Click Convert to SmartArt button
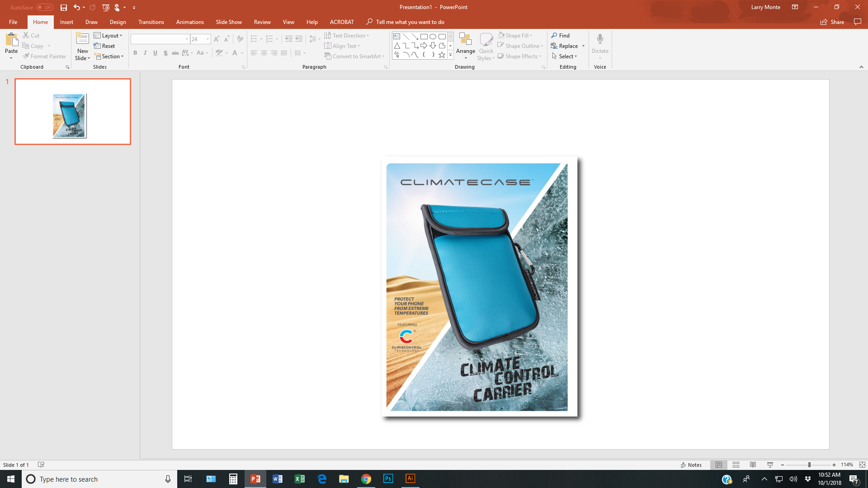 point(354,56)
